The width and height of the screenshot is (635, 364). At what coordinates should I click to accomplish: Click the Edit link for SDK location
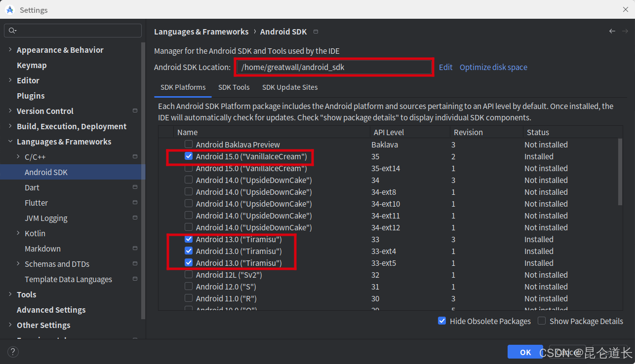445,67
